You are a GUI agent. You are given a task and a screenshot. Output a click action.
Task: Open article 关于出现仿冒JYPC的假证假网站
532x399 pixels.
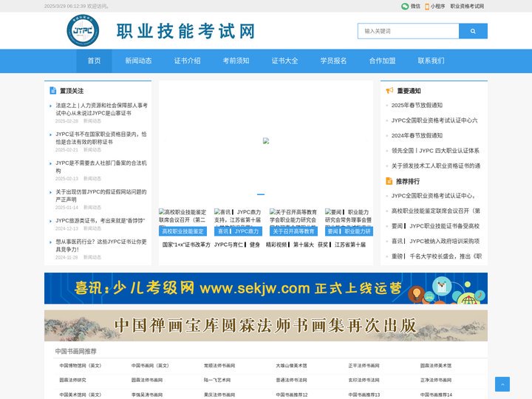pos(101,196)
